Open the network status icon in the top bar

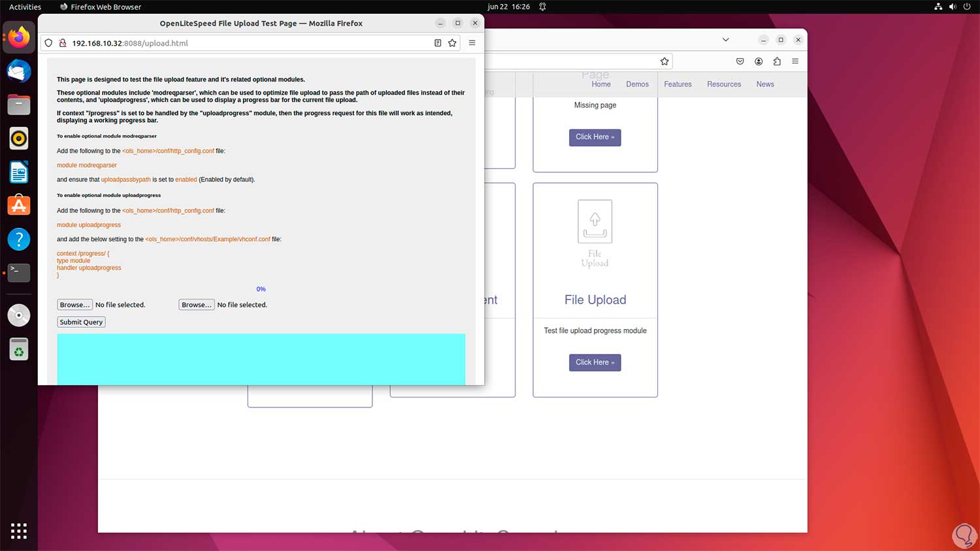(938, 7)
